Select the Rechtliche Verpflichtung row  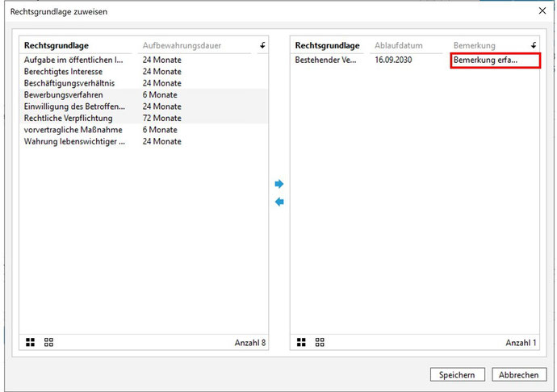[144, 119]
